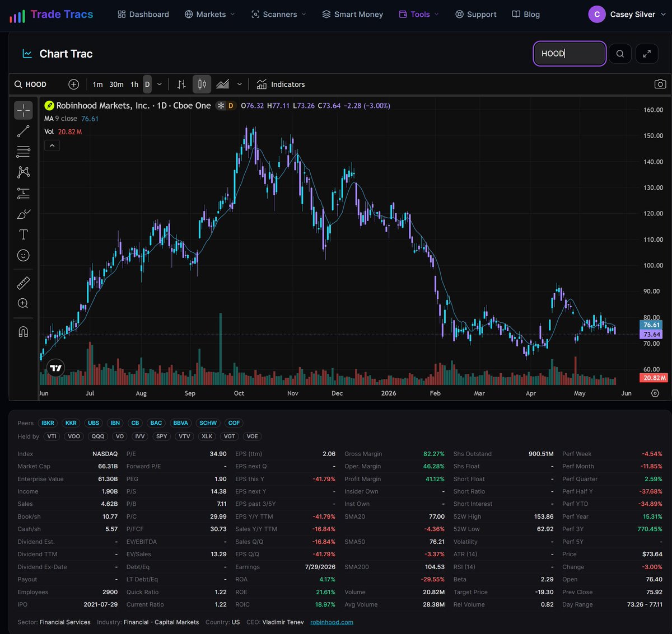672x634 pixels.
Task: Expand chart to fullscreen
Action: point(647,54)
